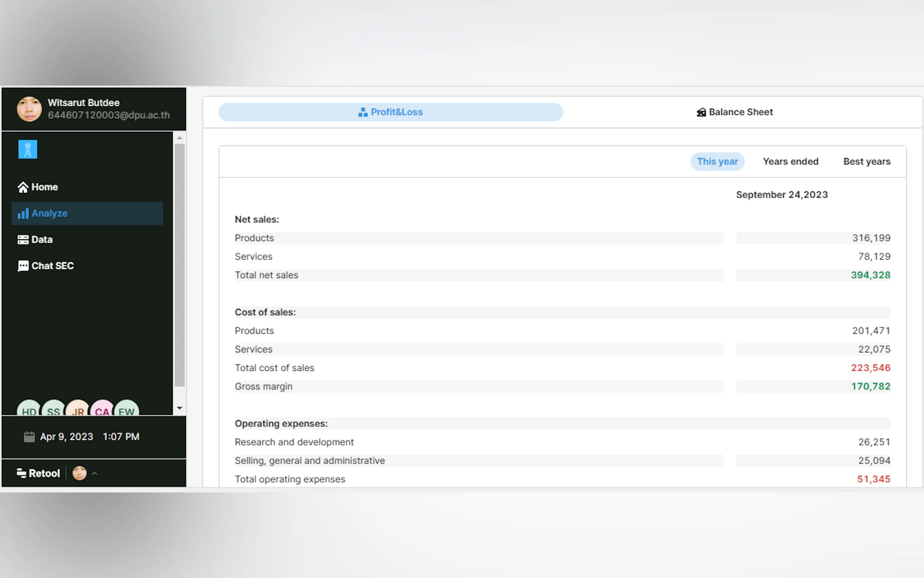Select the CA user avatar
This screenshot has height=578, width=924.
102,409
